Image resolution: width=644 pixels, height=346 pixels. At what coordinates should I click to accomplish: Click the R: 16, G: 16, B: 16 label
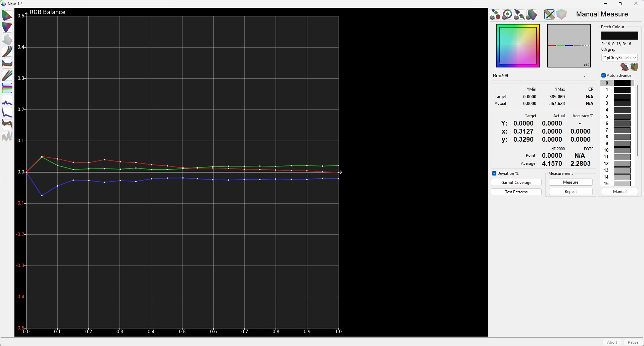tap(616, 44)
